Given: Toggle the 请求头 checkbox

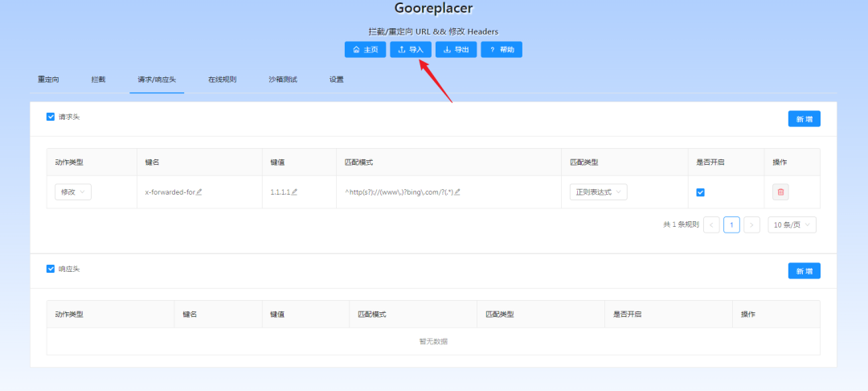Looking at the screenshot, I should (x=51, y=117).
